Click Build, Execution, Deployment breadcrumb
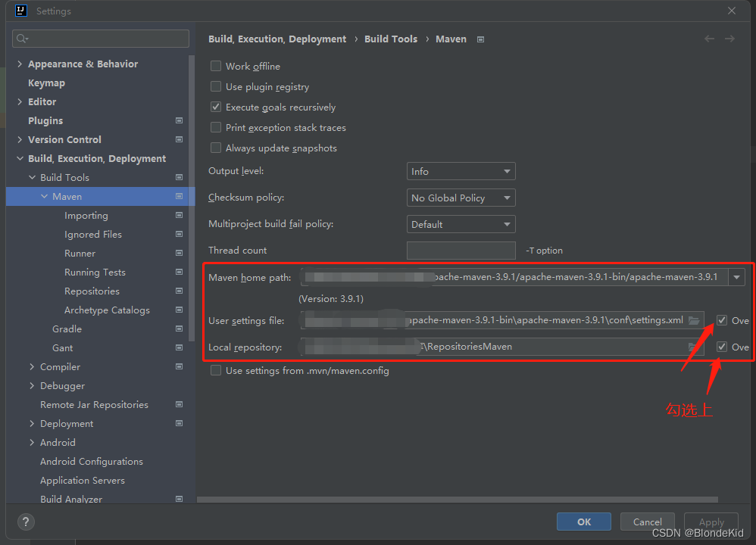The width and height of the screenshot is (756, 545). point(277,39)
